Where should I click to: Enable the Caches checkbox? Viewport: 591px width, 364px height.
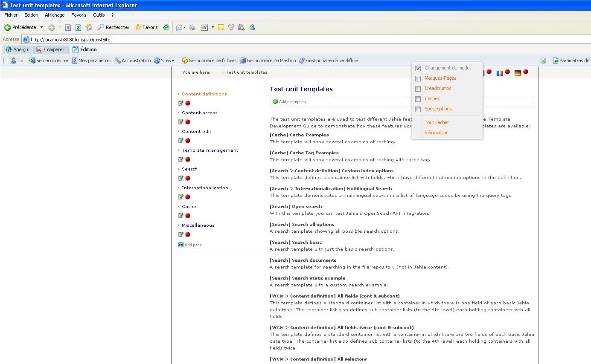coord(418,99)
